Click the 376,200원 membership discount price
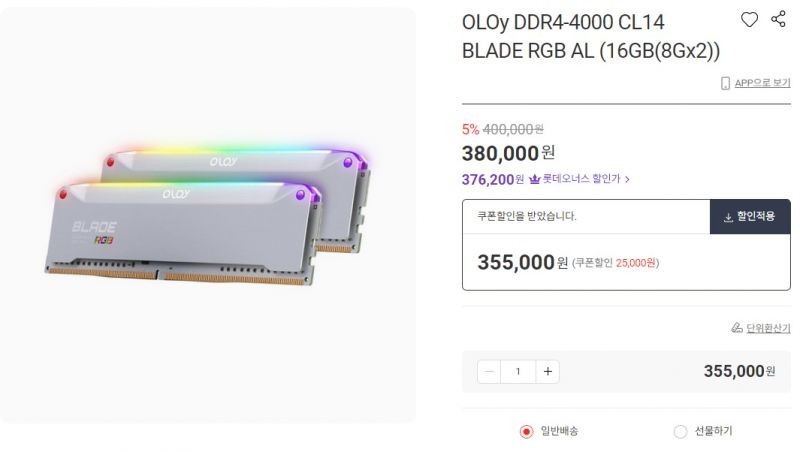Screen dimensions: 800x452 [493, 180]
